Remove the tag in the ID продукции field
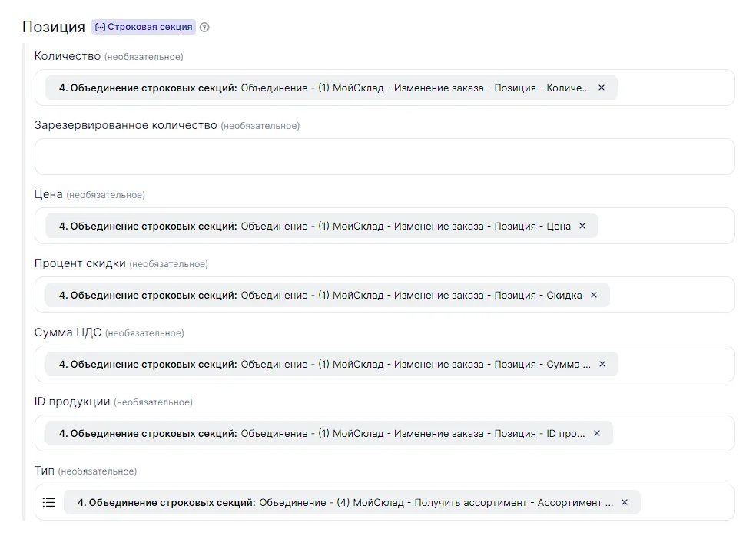Image resolution: width=756 pixels, height=539 pixels. 597,433
